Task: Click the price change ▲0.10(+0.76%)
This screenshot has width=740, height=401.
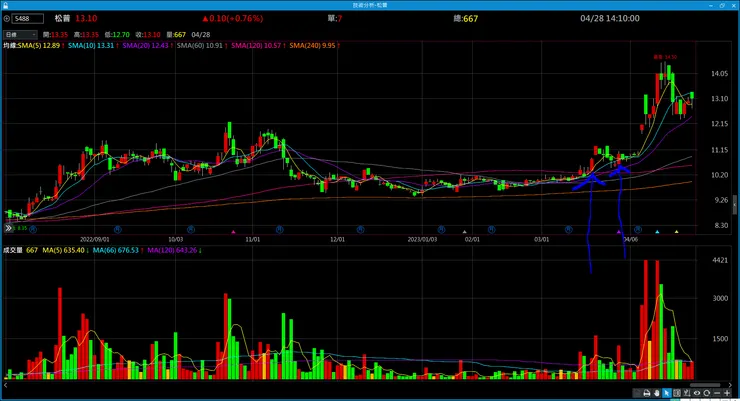Action: click(x=233, y=18)
